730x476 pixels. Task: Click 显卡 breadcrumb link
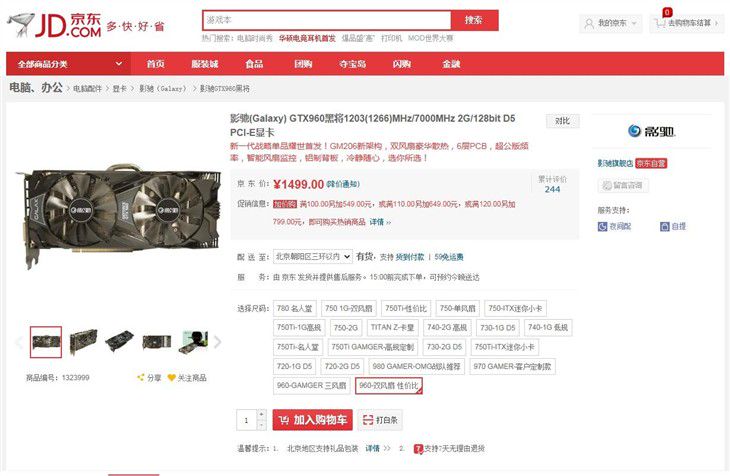coord(120,88)
